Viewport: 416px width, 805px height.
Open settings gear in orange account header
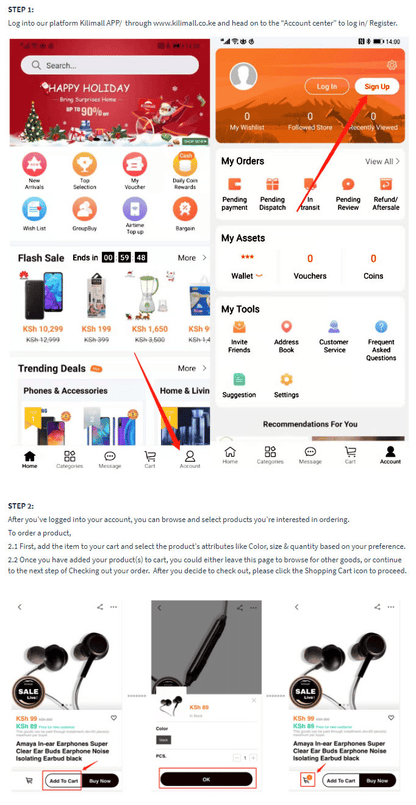coord(392,65)
